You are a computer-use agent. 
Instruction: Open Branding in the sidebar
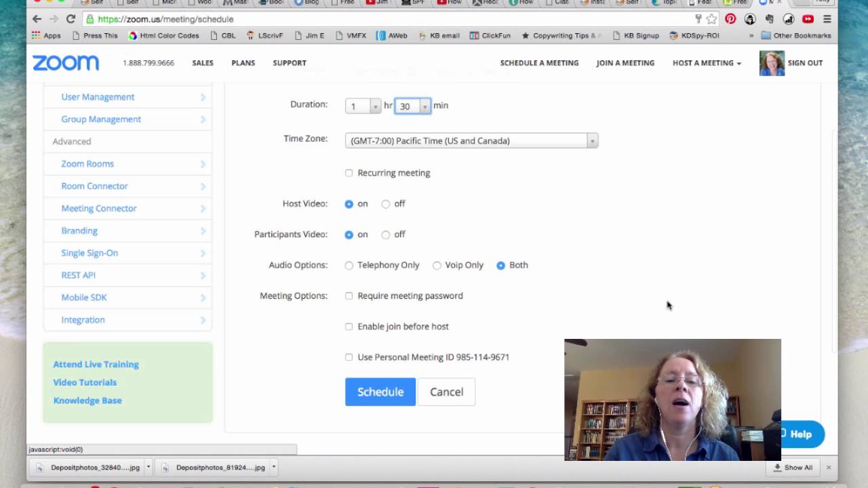[x=128, y=231]
